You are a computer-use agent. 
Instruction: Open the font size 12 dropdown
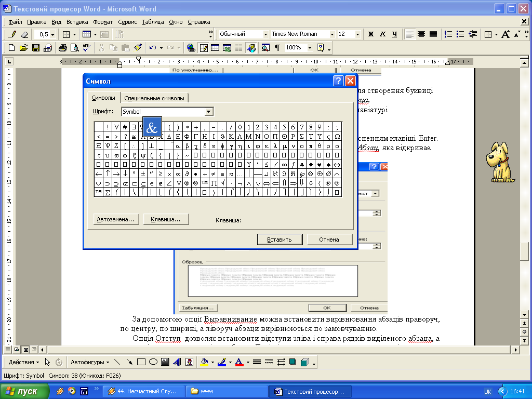click(357, 34)
